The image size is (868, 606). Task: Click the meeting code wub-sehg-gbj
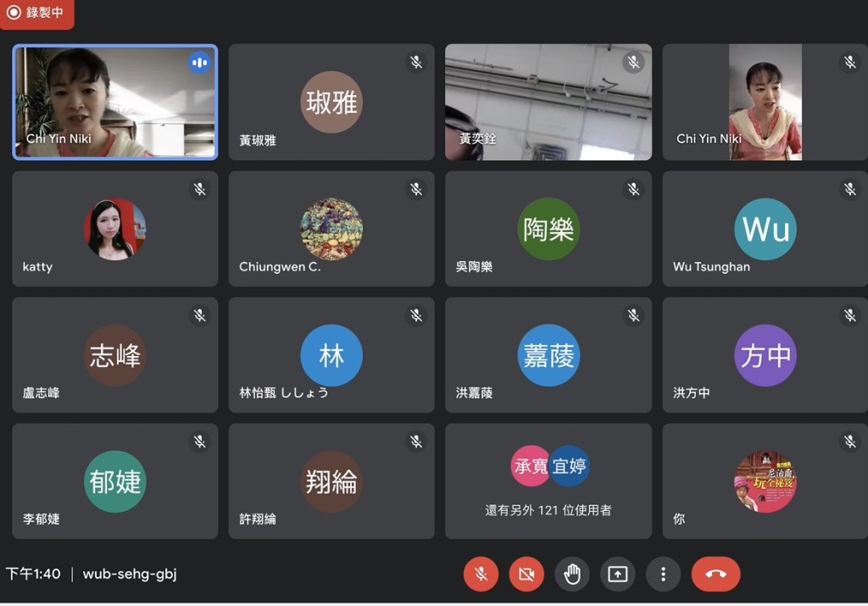pos(130,574)
